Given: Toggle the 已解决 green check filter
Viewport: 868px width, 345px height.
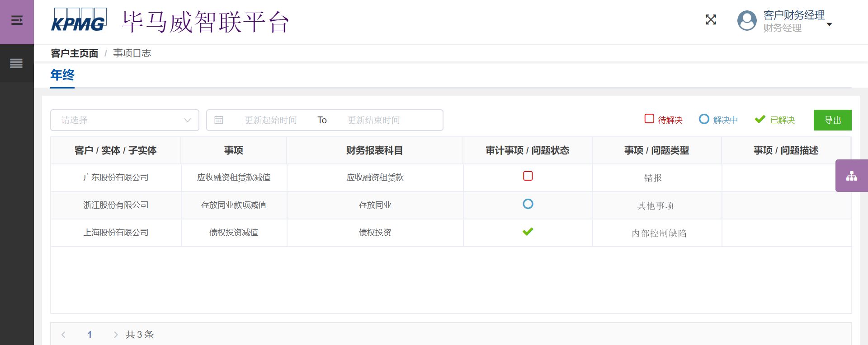Looking at the screenshot, I should pos(760,119).
